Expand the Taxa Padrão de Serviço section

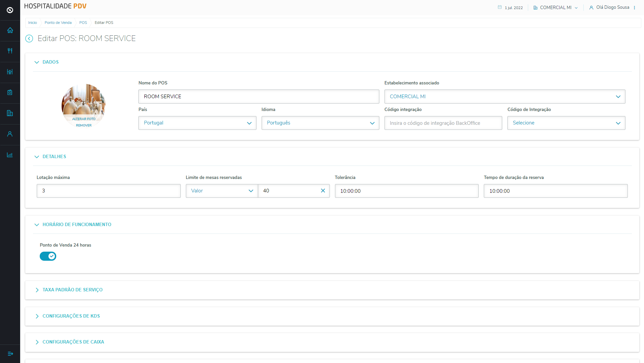point(72,290)
